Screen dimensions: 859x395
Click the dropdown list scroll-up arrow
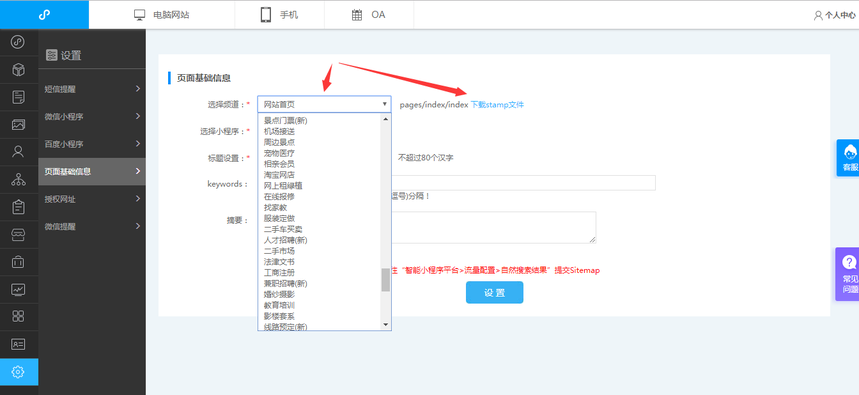(x=386, y=119)
